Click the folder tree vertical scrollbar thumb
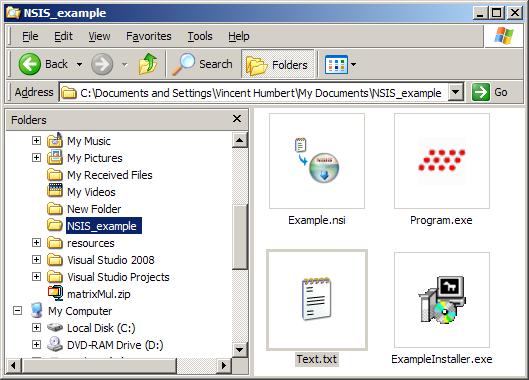529x380 pixels. [x=240, y=236]
